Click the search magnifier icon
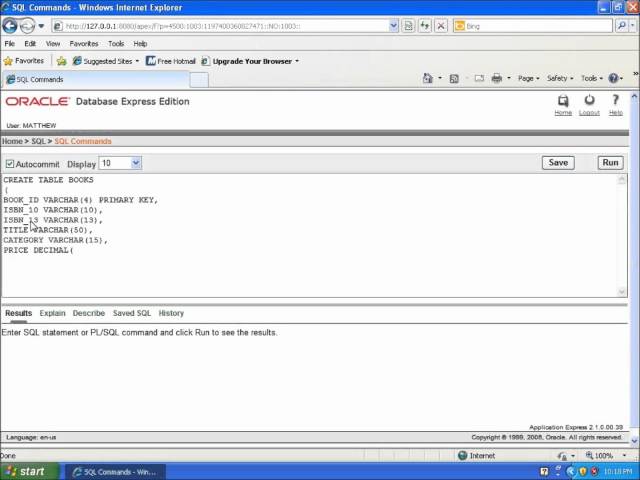640x480 pixels. (x=622, y=26)
